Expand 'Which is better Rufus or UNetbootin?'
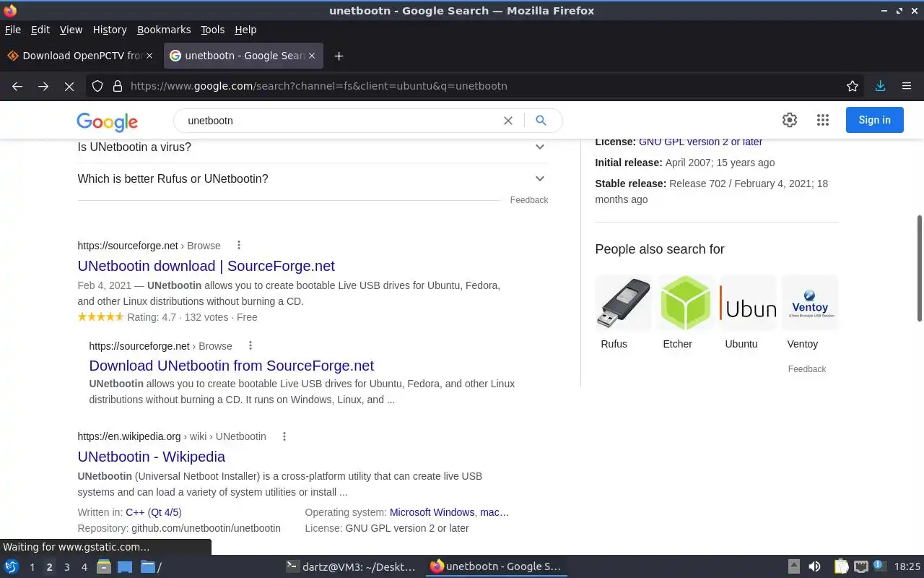The width and height of the screenshot is (924, 578). point(312,179)
